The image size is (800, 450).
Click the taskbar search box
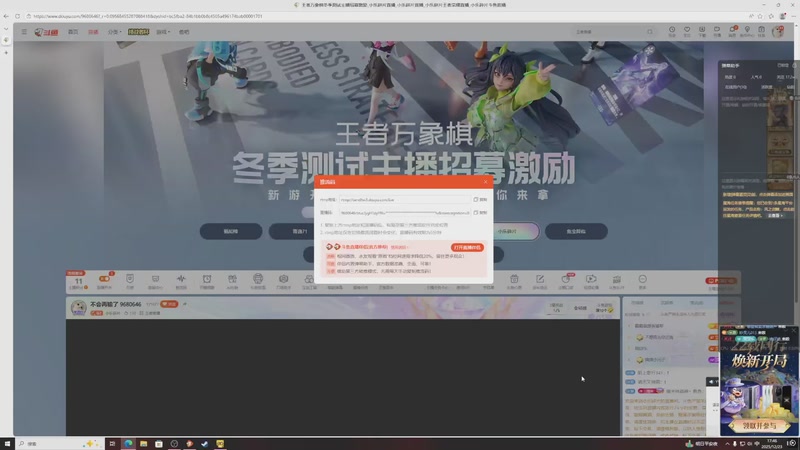pyautogui.click(x=59, y=444)
